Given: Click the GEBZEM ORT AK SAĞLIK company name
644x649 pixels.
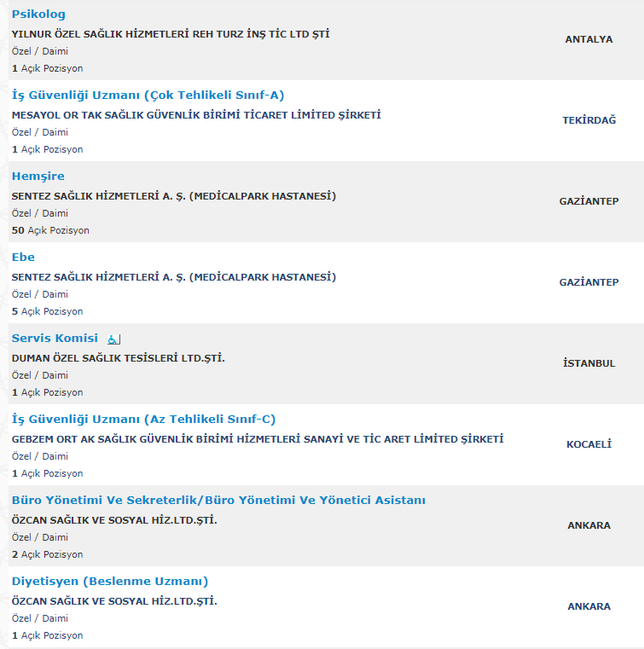Looking at the screenshot, I should click(258, 439).
